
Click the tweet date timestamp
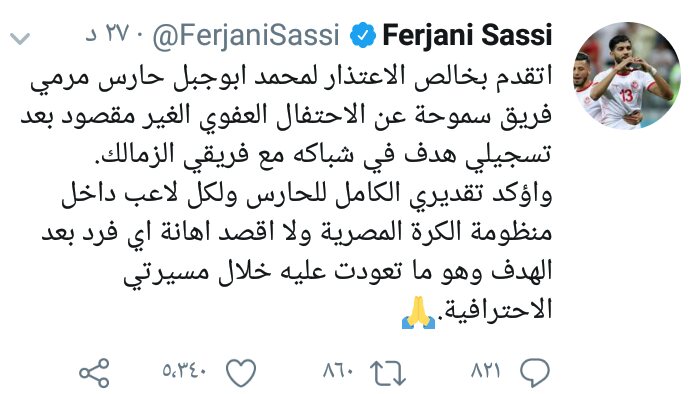[107, 33]
